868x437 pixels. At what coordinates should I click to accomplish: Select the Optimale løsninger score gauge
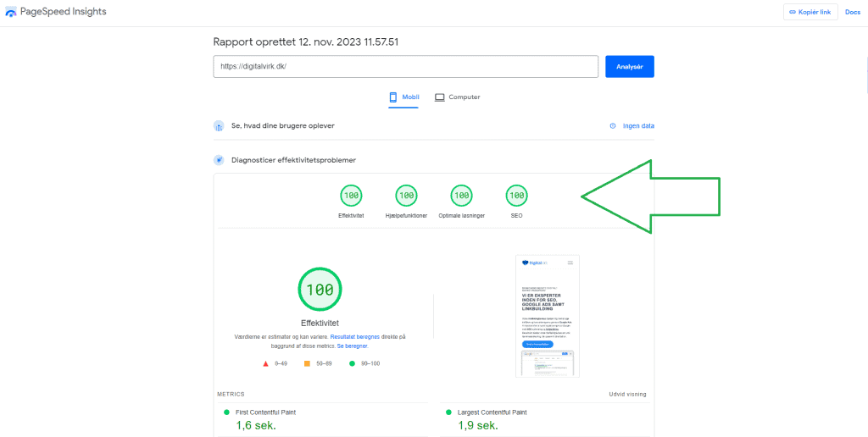click(461, 196)
